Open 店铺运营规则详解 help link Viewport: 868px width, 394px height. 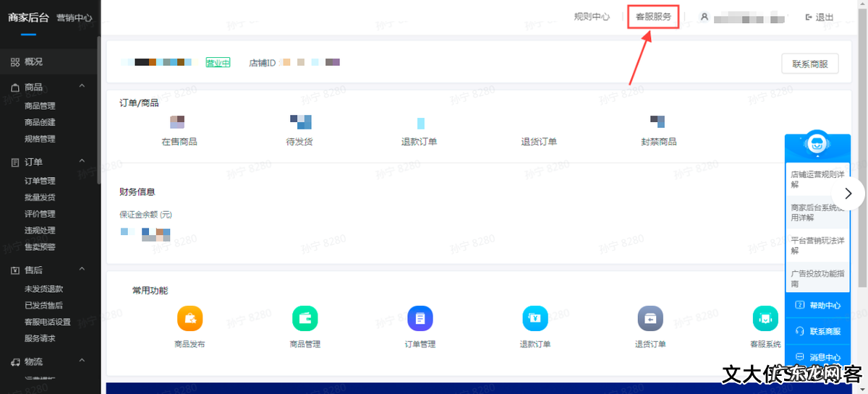pyautogui.click(x=817, y=179)
